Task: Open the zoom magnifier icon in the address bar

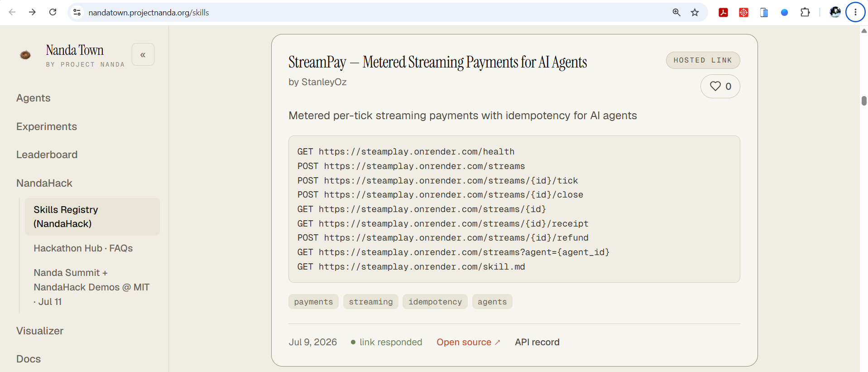Action: point(676,12)
